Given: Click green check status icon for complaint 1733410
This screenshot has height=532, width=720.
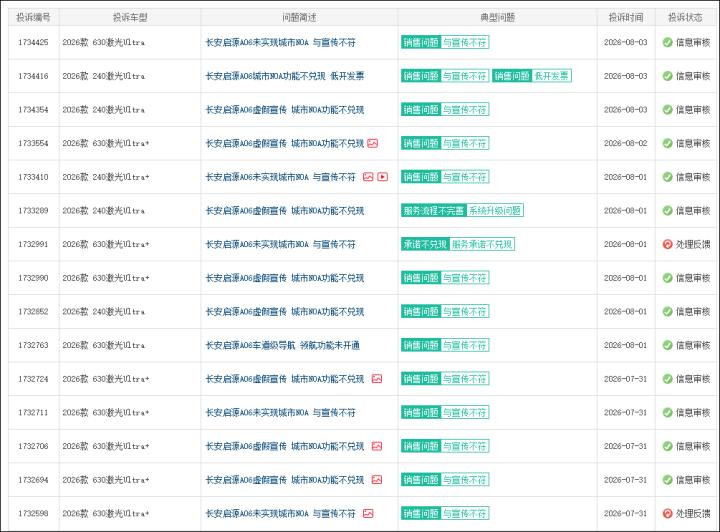Looking at the screenshot, I should point(668,177).
